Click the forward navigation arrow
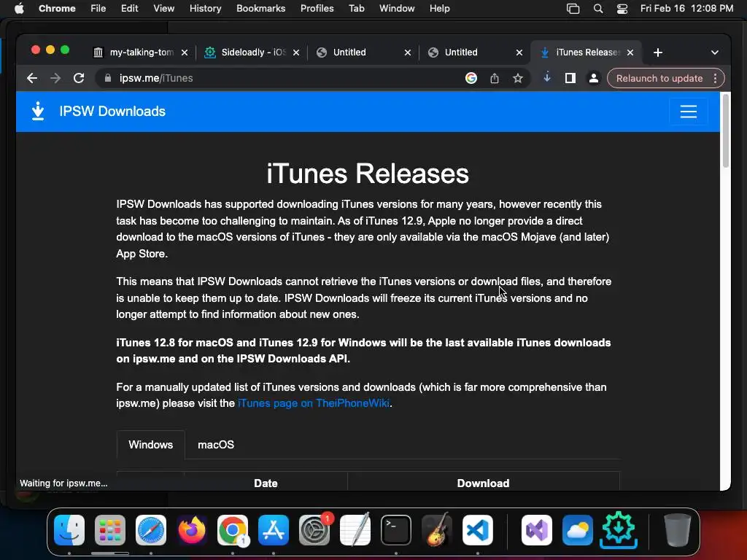747x560 pixels. [x=55, y=78]
